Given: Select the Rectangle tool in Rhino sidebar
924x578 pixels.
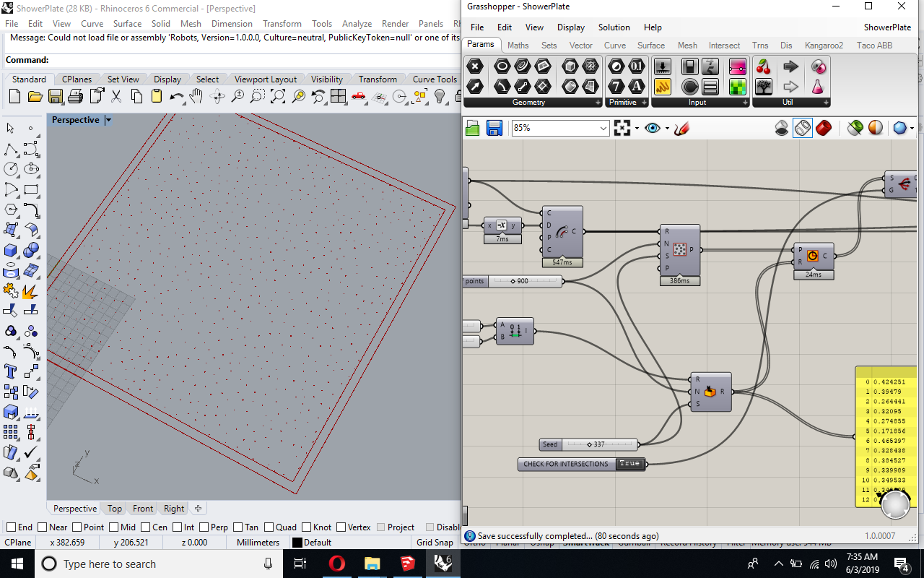Looking at the screenshot, I should (x=31, y=190).
